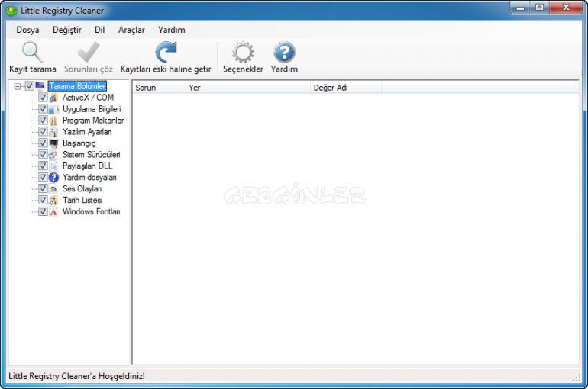Click the window resize grip in status bar
This screenshot has width=588, height=389.
pyautogui.click(x=577, y=378)
